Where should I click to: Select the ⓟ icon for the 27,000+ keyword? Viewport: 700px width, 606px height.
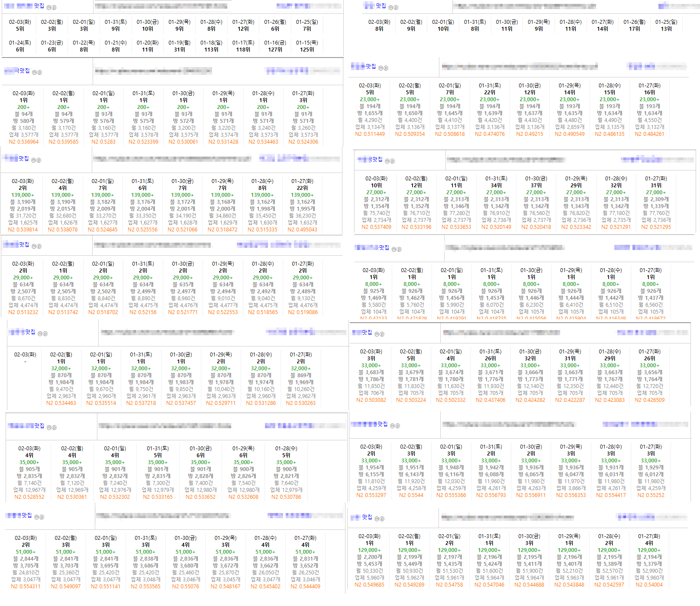point(392,161)
